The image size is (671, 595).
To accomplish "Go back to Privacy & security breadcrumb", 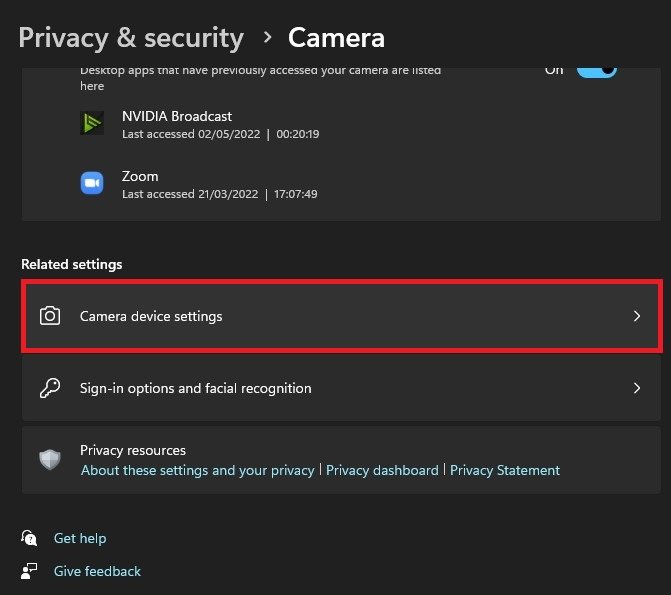I will tap(131, 38).
